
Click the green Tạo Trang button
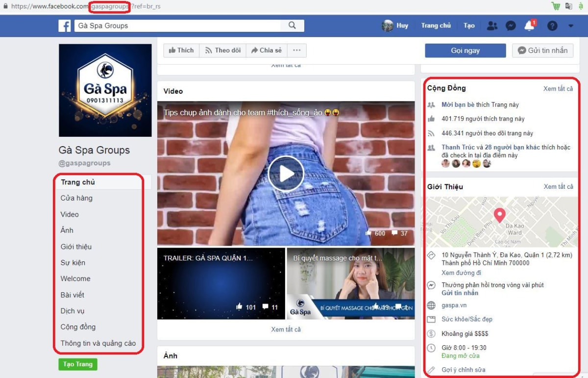[78, 364]
